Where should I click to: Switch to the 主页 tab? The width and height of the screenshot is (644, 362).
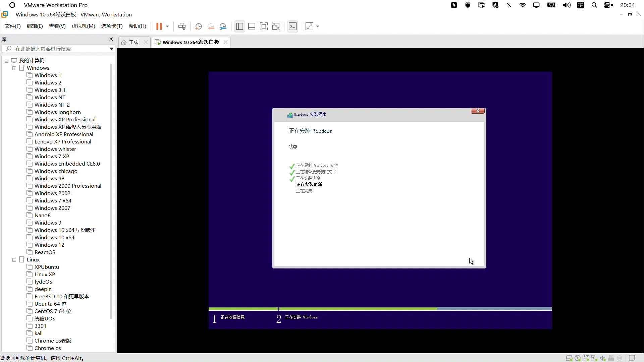(134, 42)
